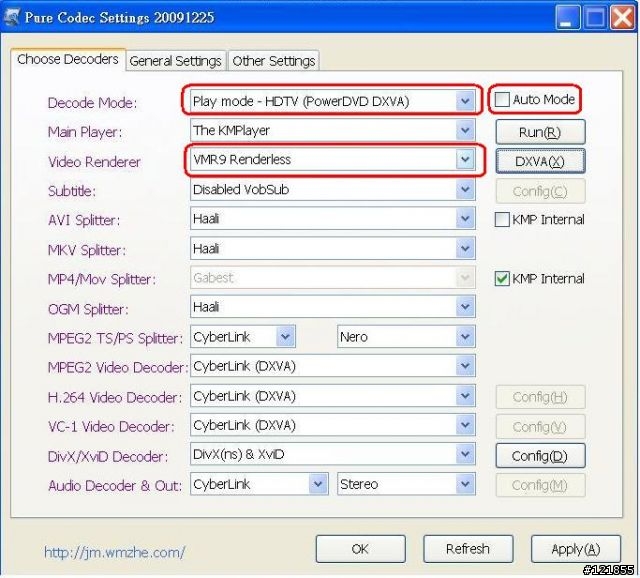Open the DivX/XviD Decoder dropdown
This screenshot has height=578, width=640.
click(x=465, y=454)
